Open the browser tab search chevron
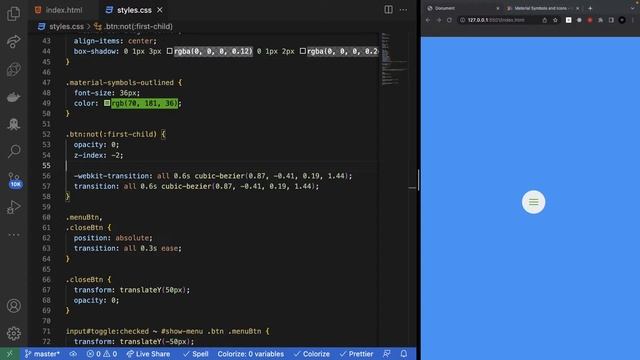640x360 pixels. click(632, 8)
